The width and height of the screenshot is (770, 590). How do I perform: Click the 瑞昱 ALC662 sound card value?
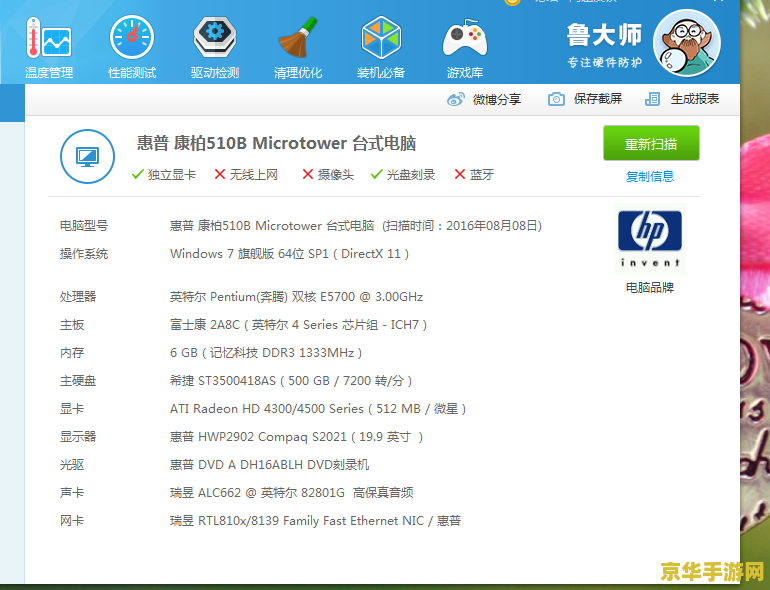291,493
